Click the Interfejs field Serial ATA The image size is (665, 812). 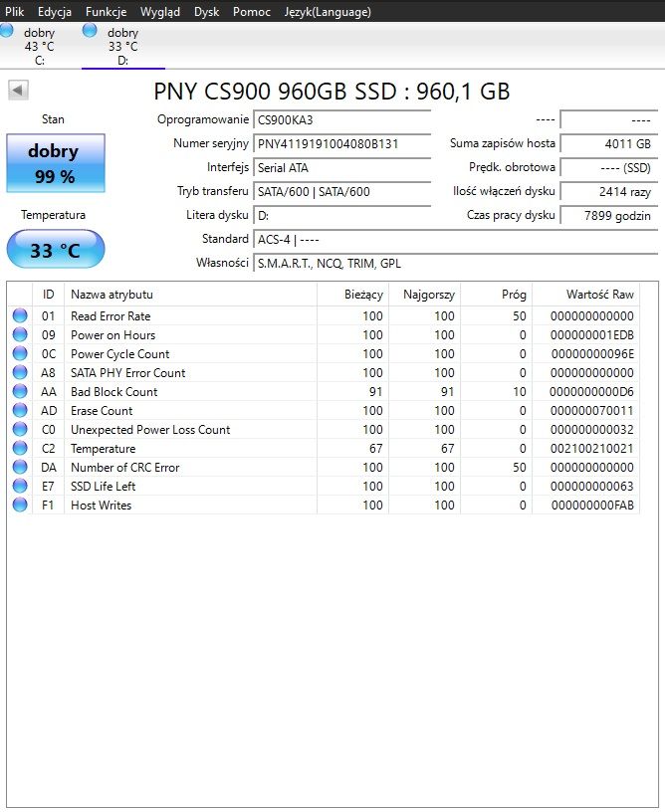(x=341, y=168)
